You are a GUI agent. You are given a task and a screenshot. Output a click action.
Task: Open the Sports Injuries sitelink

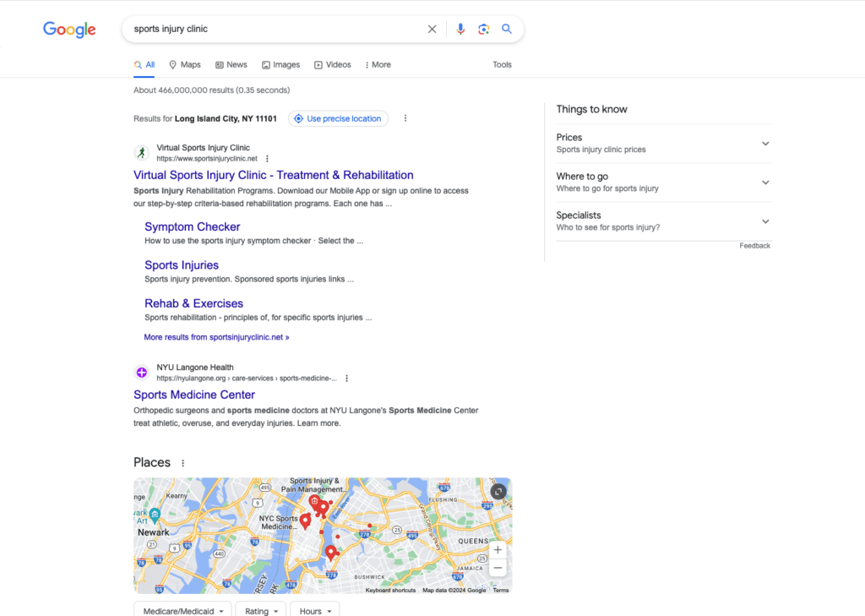[182, 265]
